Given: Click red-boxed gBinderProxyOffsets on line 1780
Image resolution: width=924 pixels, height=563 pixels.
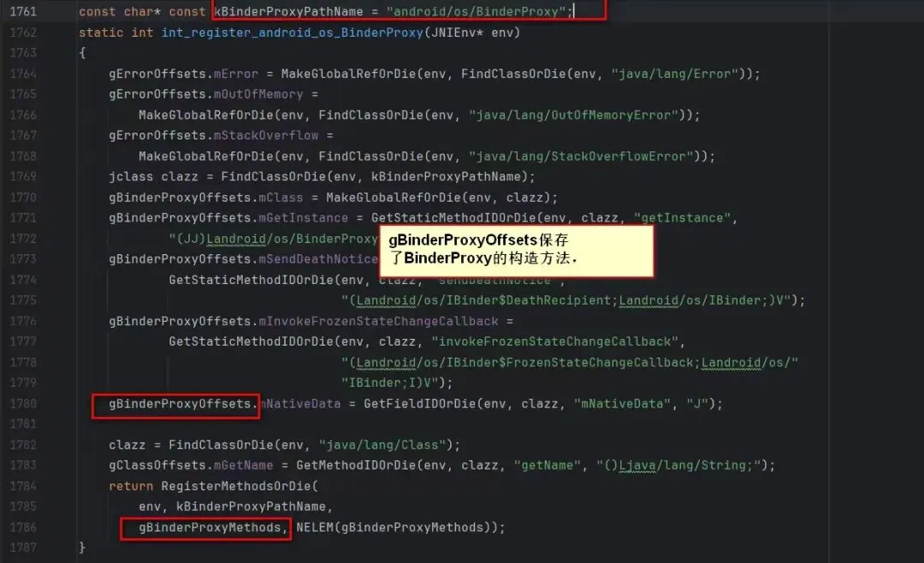Looking at the screenshot, I should (175, 406).
